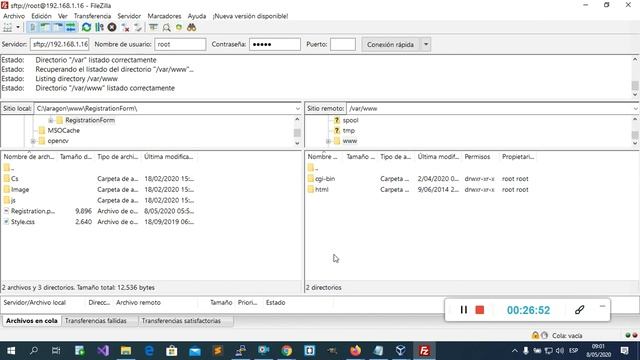Click the Conexión rápida button
Screen dimensions: 640x360
(x=391, y=44)
